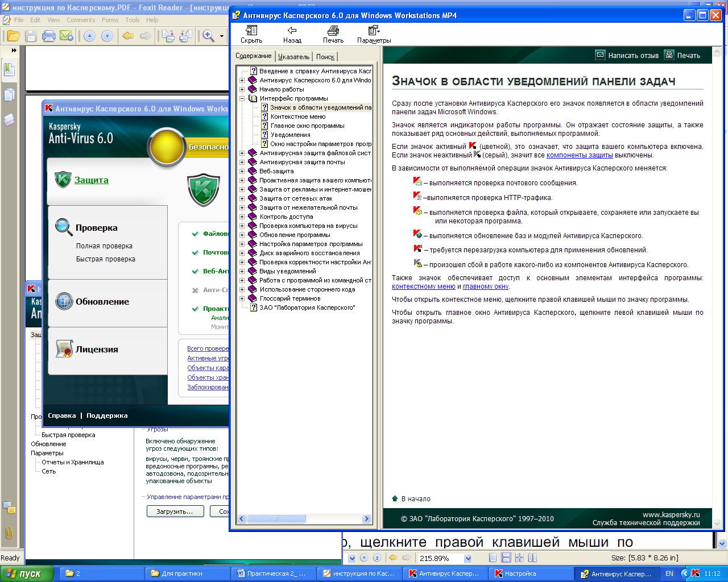The height and width of the screenshot is (582, 728).
Task: Select Контекстное меню help topic
Action: [298, 117]
